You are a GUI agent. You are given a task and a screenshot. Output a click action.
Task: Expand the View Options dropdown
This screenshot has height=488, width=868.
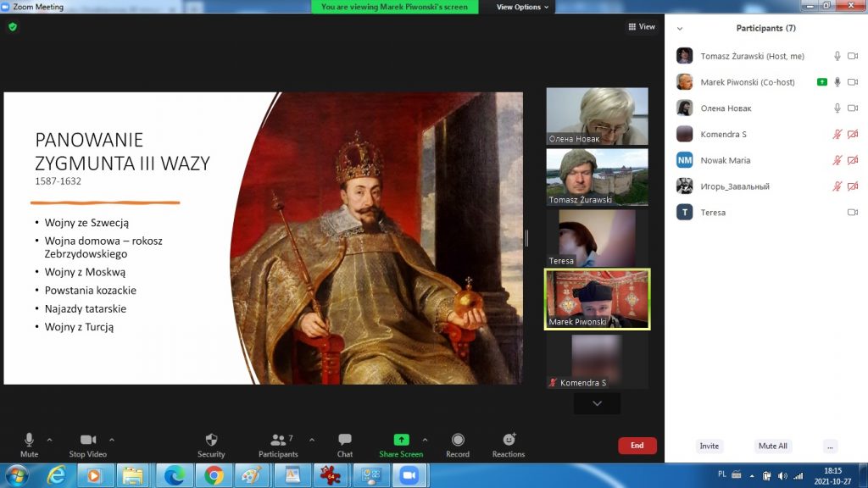(x=522, y=7)
